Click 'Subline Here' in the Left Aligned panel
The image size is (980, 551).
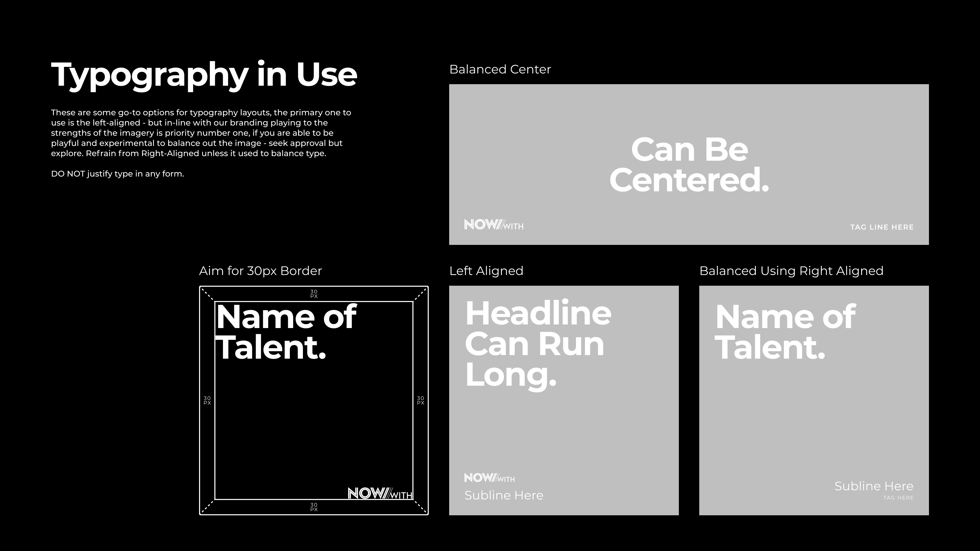point(504,495)
